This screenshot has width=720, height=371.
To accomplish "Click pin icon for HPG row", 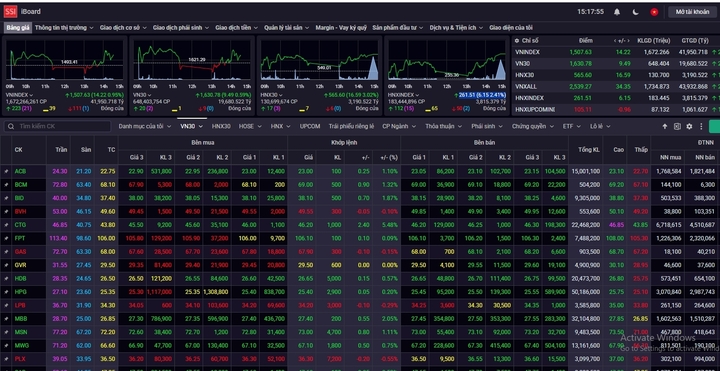I will 6,292.
